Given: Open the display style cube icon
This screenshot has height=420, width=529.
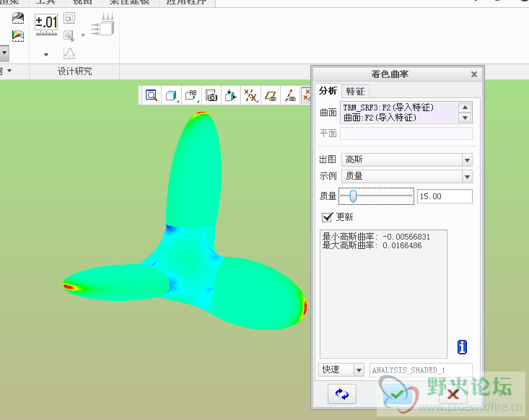Looking at the screenshot, I should 171,95.
